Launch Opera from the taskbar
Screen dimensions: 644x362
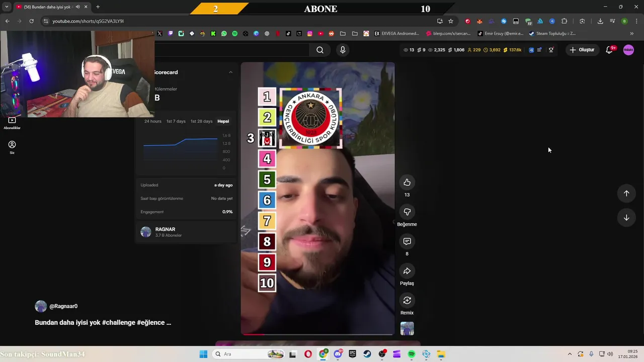pos(308,354)
